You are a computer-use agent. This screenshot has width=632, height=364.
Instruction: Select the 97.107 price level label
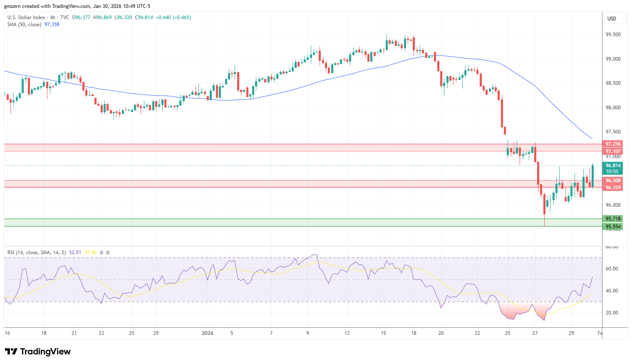(613, 151)
